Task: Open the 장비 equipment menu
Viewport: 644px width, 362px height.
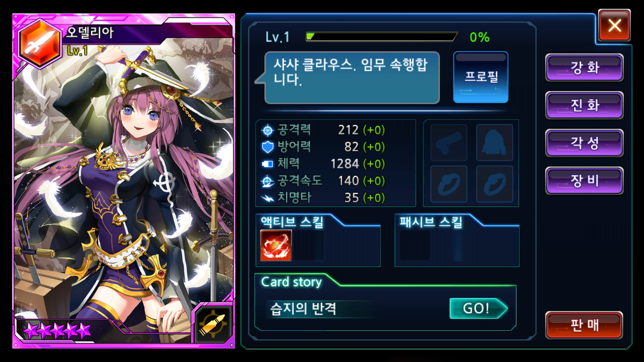Action: [x=584, y=181]
